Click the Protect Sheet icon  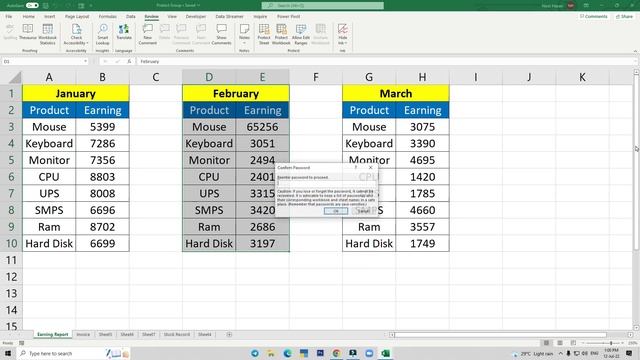pos(264,29)
